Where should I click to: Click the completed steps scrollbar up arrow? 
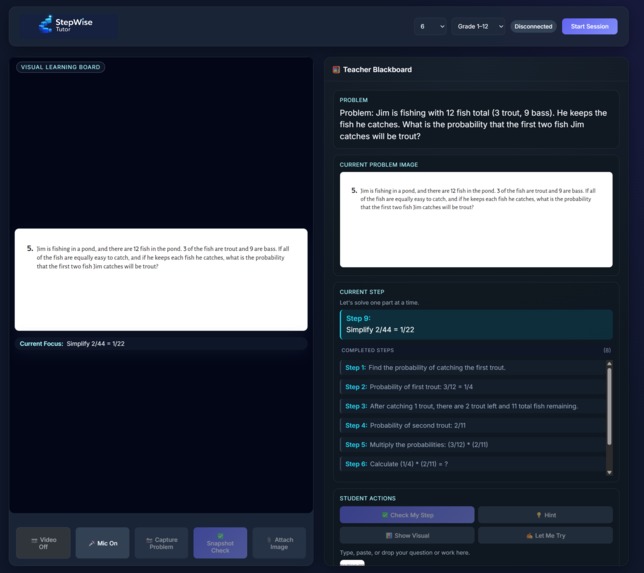tap(609, 364)
